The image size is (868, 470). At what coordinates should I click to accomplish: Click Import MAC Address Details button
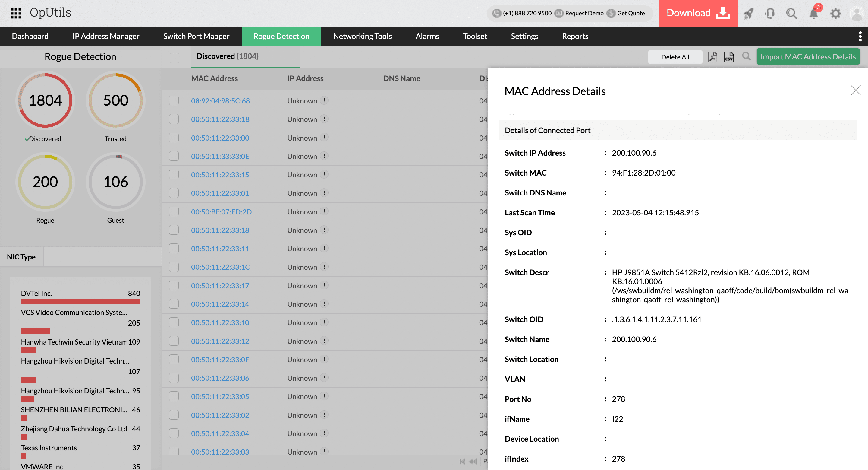(x=808, y=57)
